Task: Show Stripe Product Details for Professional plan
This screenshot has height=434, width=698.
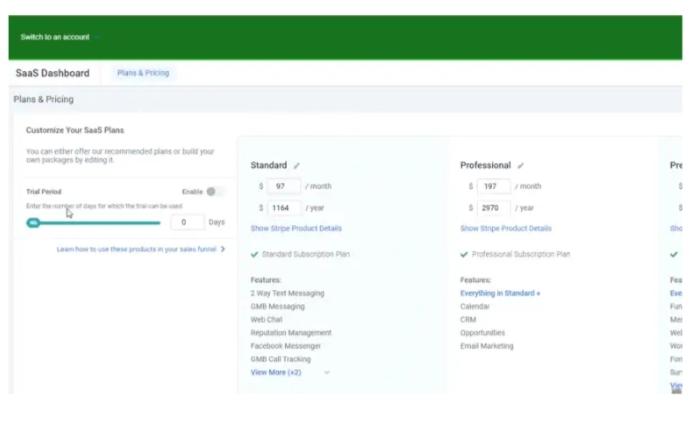Action: [x=506, y=229]
